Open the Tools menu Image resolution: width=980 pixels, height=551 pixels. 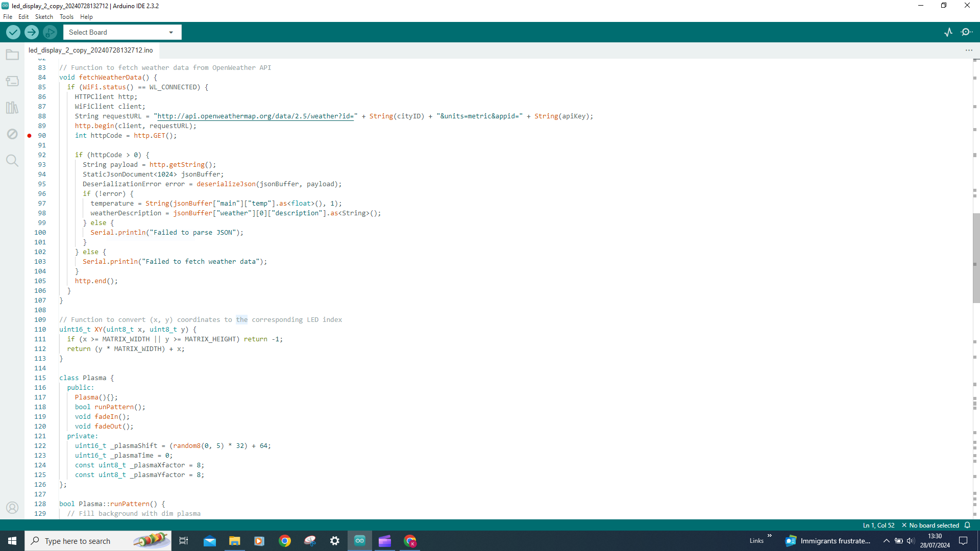coord(66,17)
